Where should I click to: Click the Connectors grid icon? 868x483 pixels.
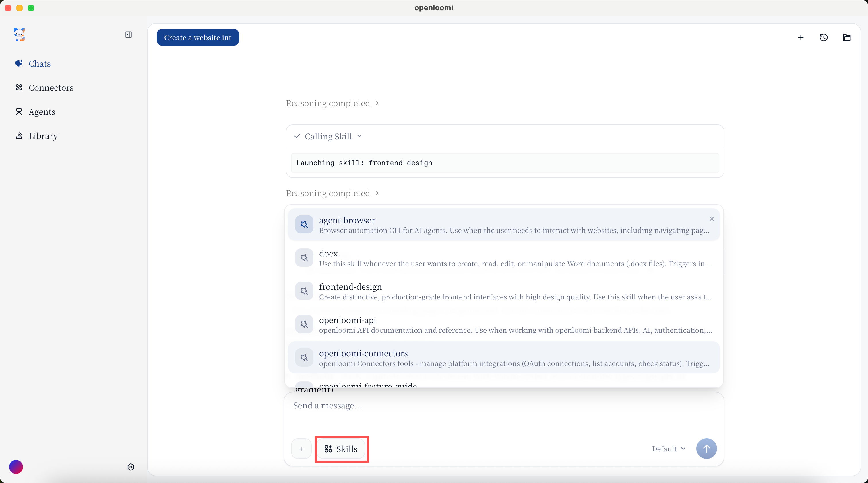click(19, 87)
